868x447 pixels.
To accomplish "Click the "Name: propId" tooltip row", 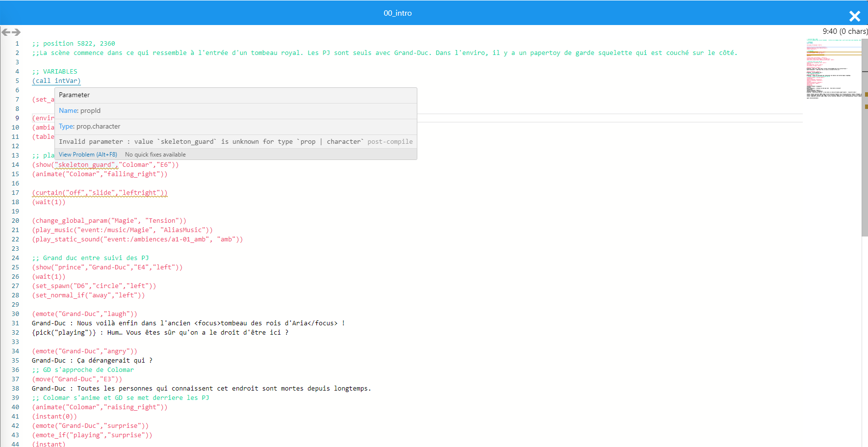I will click(79, 110).
